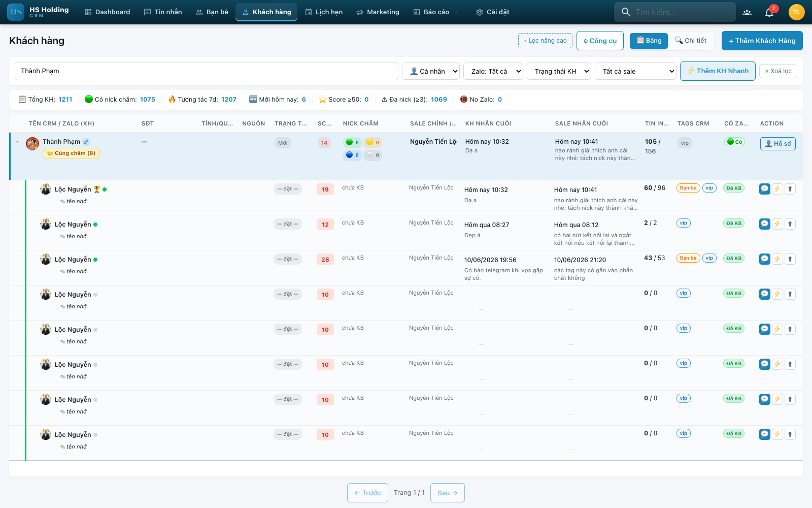Open the Tất cả sale dropdown
The height and width of the screenshot is (508, 812).
(x=635, y=71)
